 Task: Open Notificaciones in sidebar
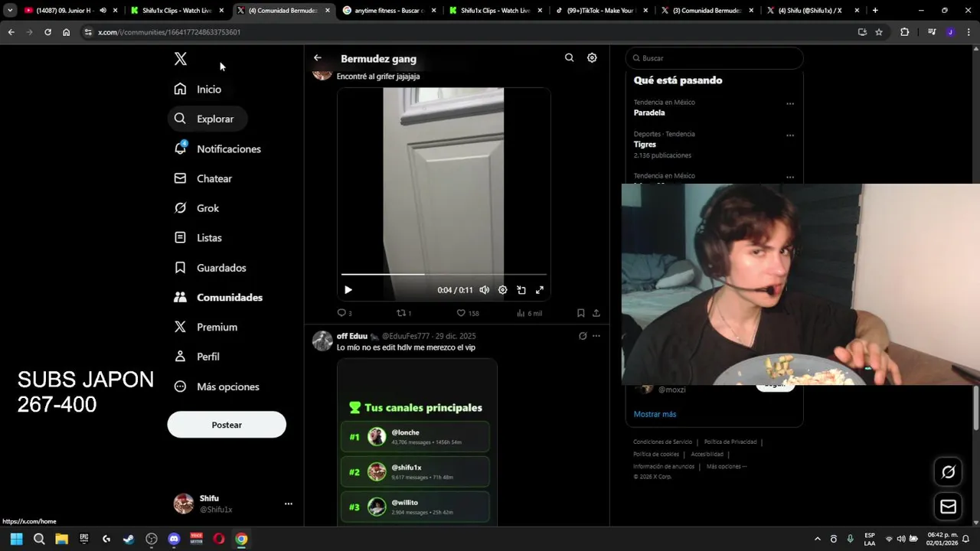point(217,148)
